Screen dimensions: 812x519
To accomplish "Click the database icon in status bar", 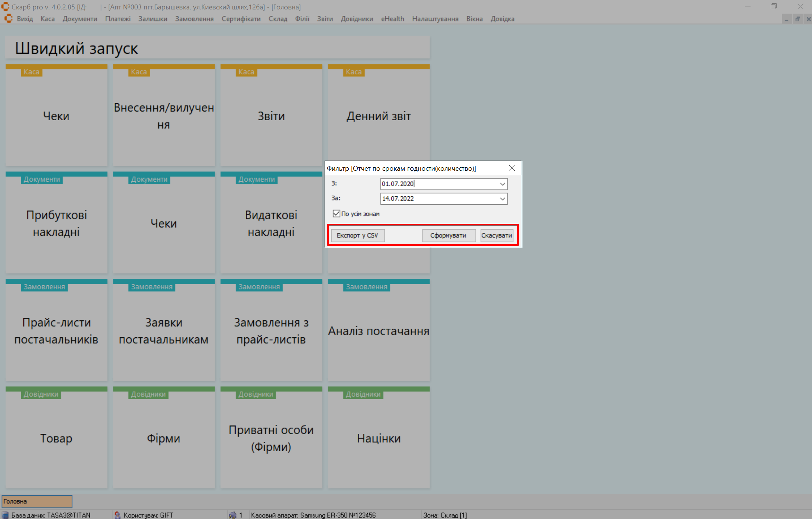I will [5, 515].
